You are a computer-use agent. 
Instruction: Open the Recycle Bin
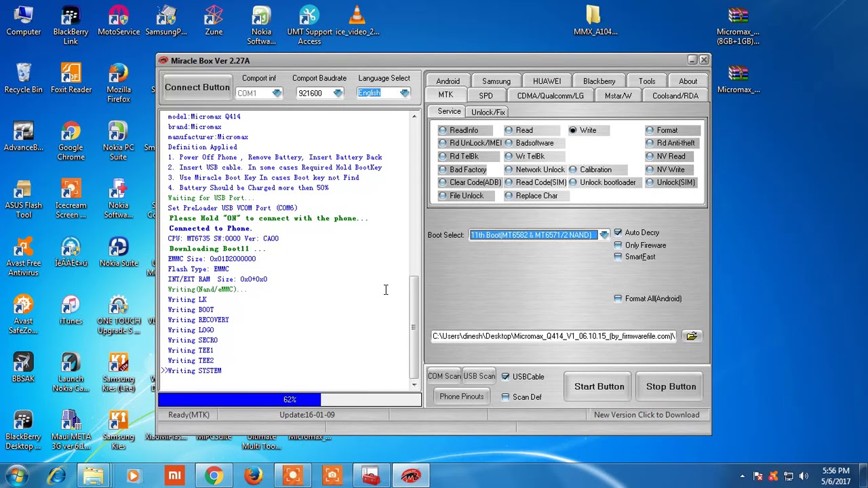(24, 78)
